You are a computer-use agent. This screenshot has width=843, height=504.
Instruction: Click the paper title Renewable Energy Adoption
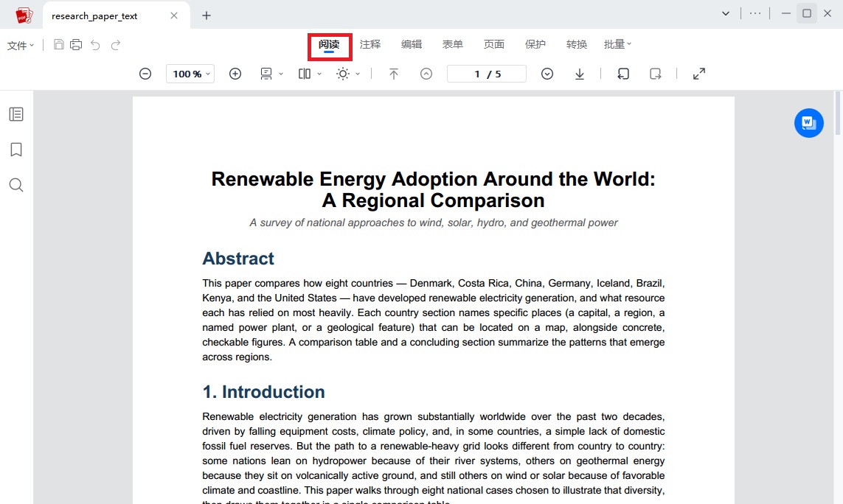(x=434, y=189)
